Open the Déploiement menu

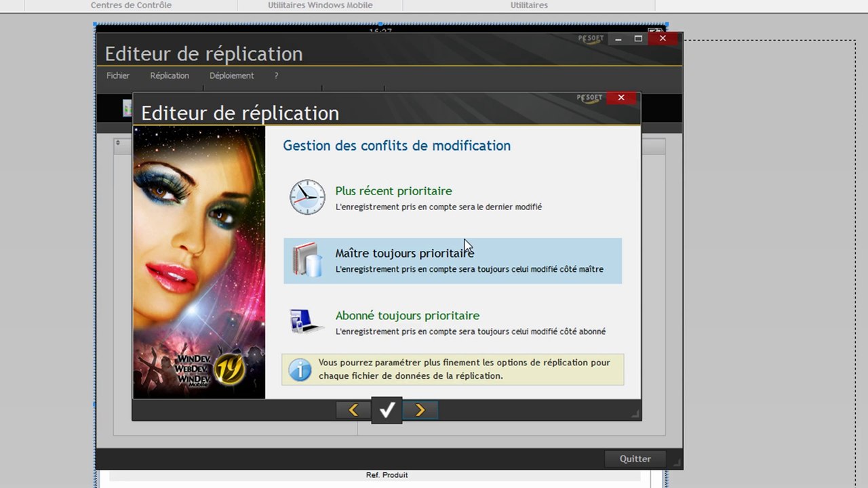click(231, 76)
